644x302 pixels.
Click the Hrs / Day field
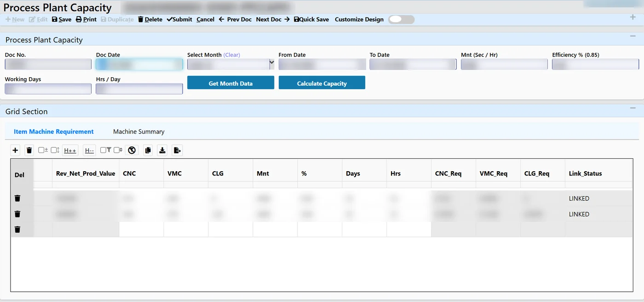coord(139,89)
